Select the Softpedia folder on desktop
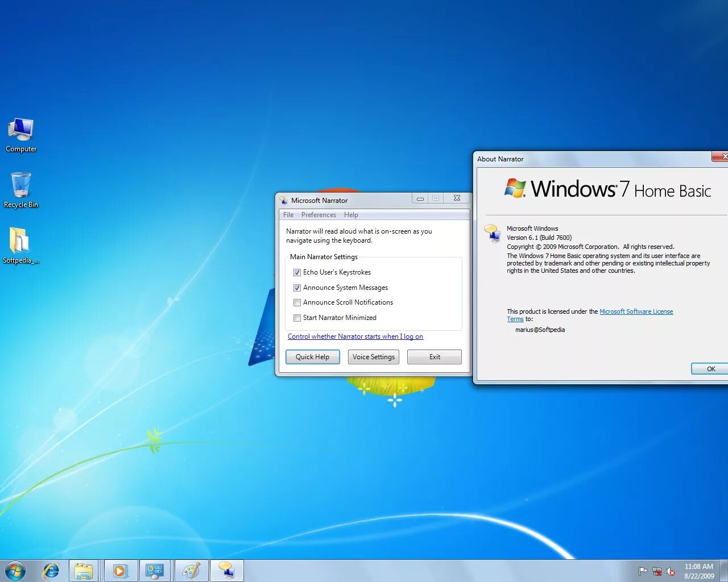The width and height of the screenshot is (728, 582). (21, 246)
